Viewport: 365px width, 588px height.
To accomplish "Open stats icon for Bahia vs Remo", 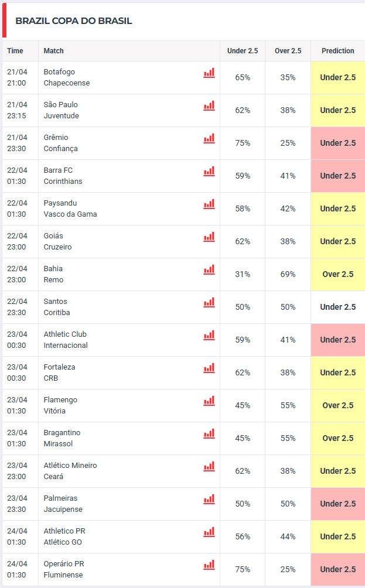I will point(209,270).
